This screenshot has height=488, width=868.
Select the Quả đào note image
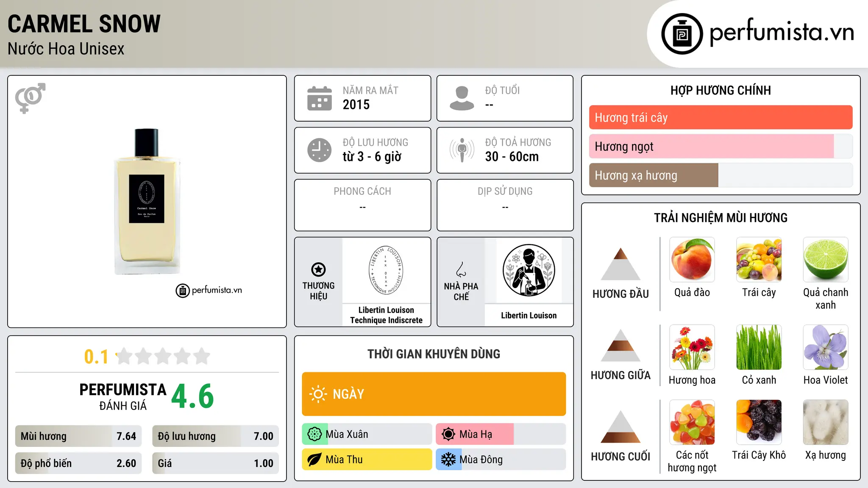[692, 260]
